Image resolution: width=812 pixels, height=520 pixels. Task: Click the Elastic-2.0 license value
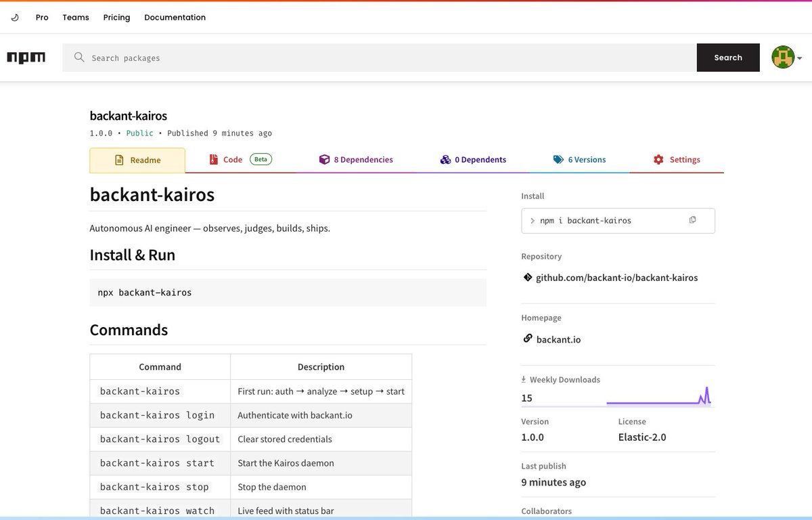coord(642,437)
